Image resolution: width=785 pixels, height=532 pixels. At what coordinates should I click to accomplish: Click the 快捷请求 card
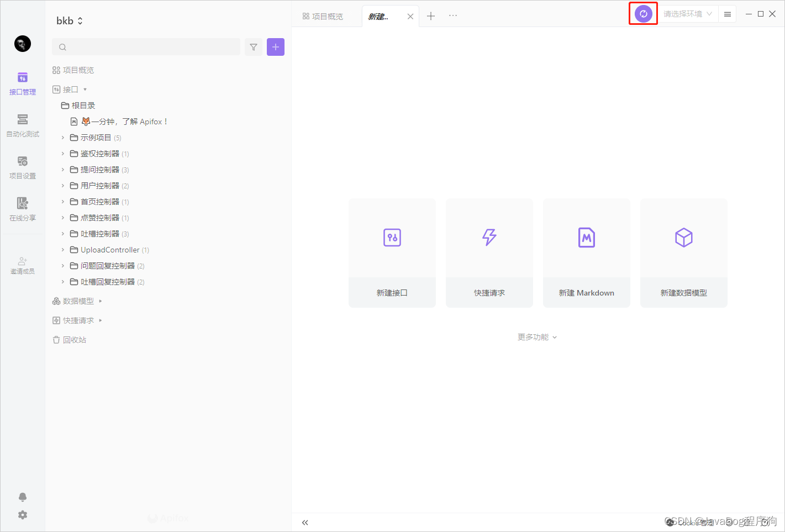click(x=489, y=253)
